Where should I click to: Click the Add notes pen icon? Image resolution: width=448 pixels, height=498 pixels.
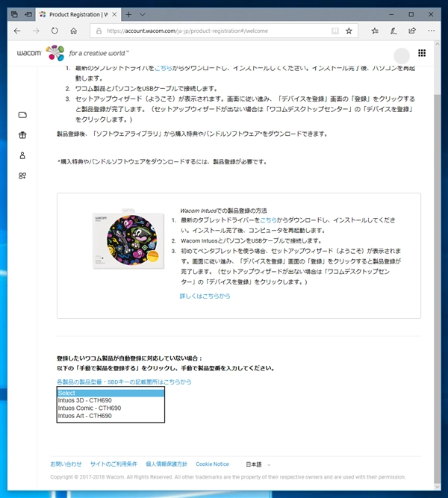pyautogui.click(x=393, y=31)
